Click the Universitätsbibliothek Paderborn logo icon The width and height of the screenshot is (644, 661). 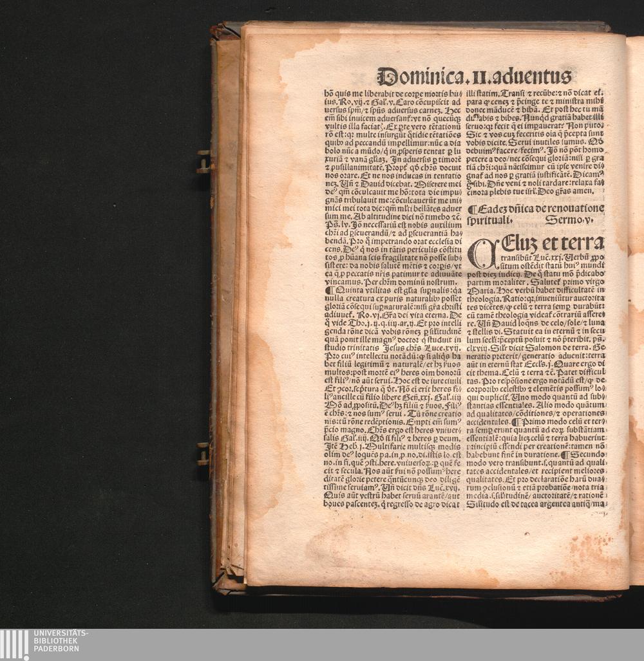click(14, 644)
